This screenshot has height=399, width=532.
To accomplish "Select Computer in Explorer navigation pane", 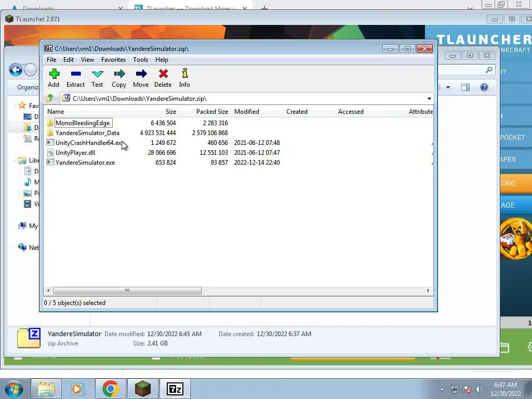I will [29, 225].
